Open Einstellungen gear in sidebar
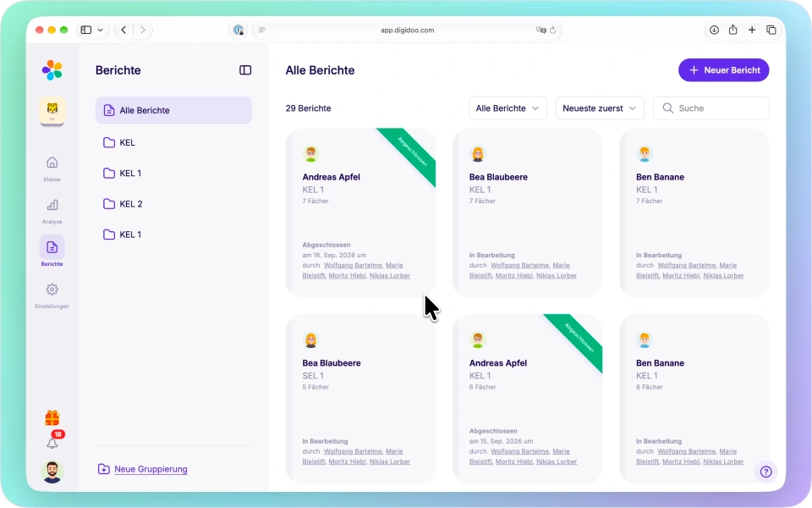 [52, 295]
